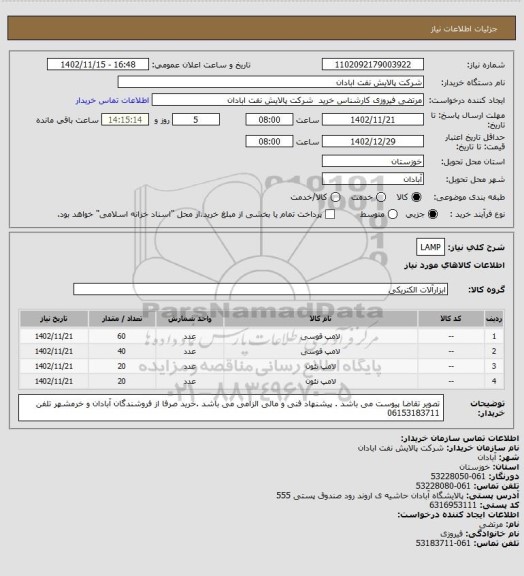524x576 pixels.
Task: Open the اطلاعات تماس خریدار link
Action: [112, 100]
